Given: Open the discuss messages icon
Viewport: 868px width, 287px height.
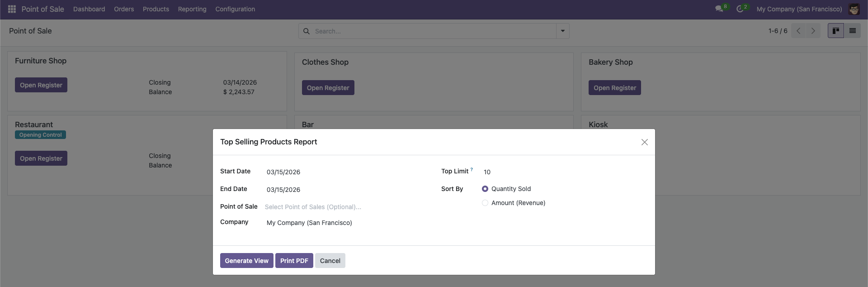Looking at the screenshot, I should pyautogui.click(x=719, y=9).
